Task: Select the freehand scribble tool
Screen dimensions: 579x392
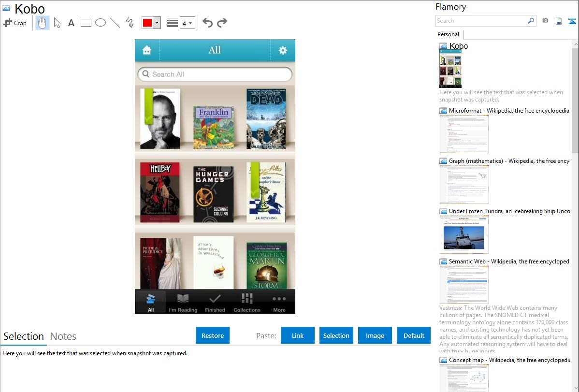Action: coord(130,23)
